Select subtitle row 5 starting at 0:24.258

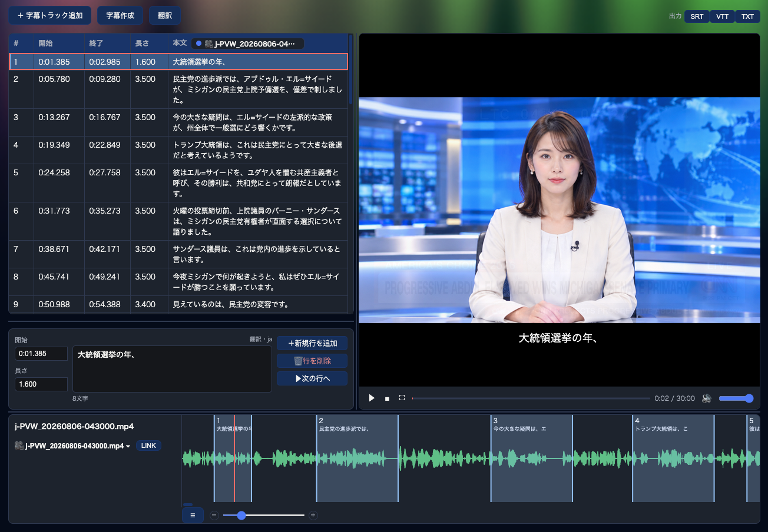[x=178, y=183]
